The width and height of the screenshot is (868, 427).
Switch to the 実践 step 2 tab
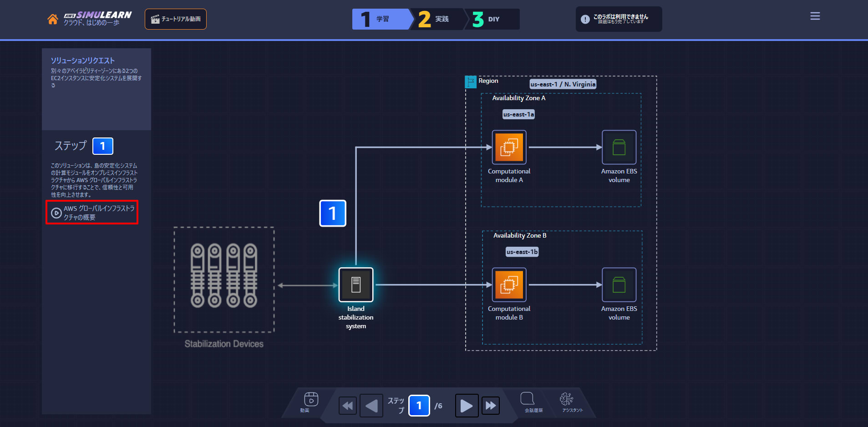(438, 19)
